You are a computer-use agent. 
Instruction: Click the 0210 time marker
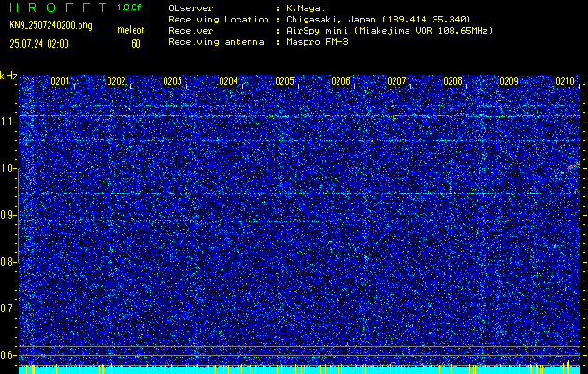tap(566, 81)
